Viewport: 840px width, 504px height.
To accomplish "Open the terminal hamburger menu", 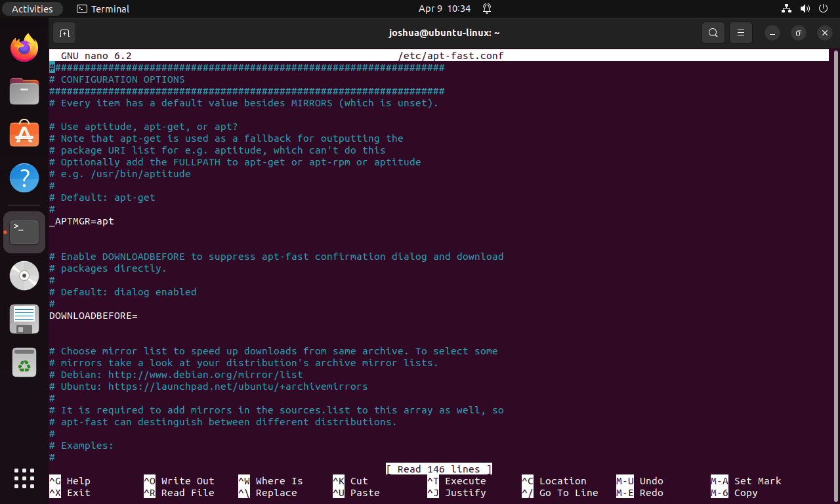I will click(741, 32).
